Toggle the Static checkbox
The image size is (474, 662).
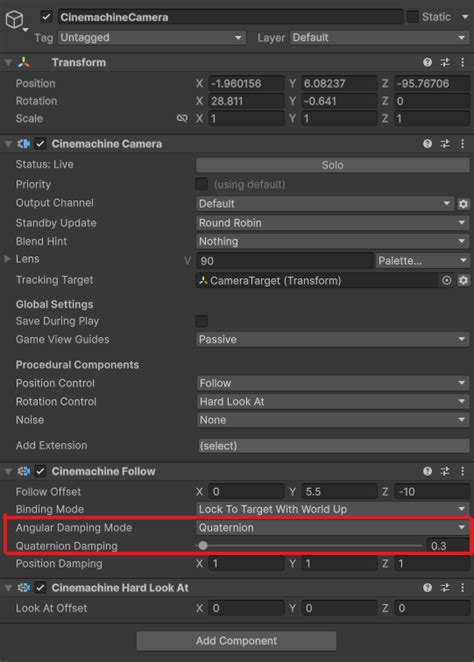point(412,17)
